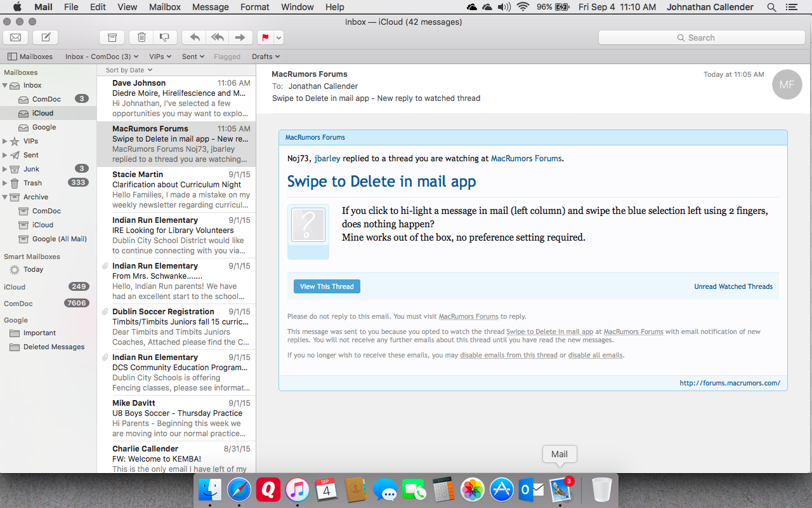Screen dimensions: 812x508
Task: Open the Mailbox menu
Action: (165, 7)
